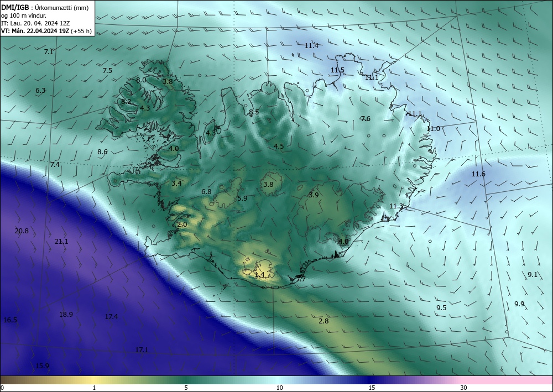Click the 11.5 value label
Screen dimensions: 553x392
point(337,70)
